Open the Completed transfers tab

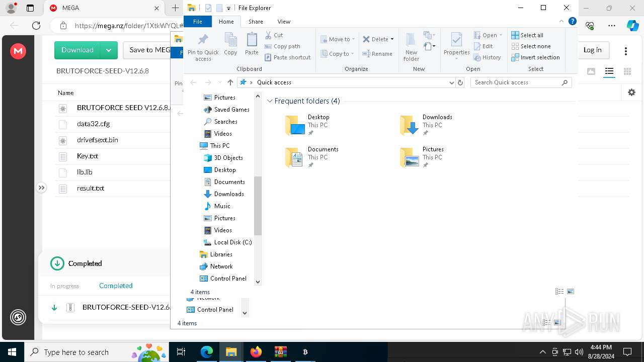click(x=116, y=286)
